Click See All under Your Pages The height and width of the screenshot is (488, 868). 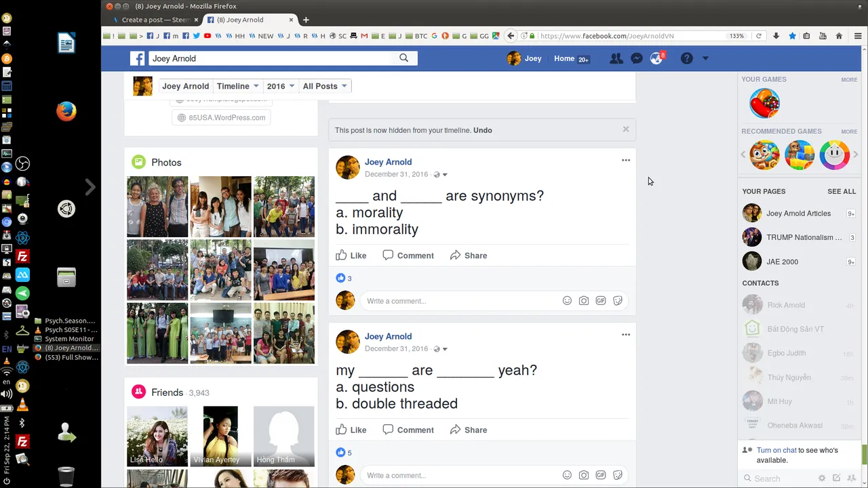click(842, 191)
